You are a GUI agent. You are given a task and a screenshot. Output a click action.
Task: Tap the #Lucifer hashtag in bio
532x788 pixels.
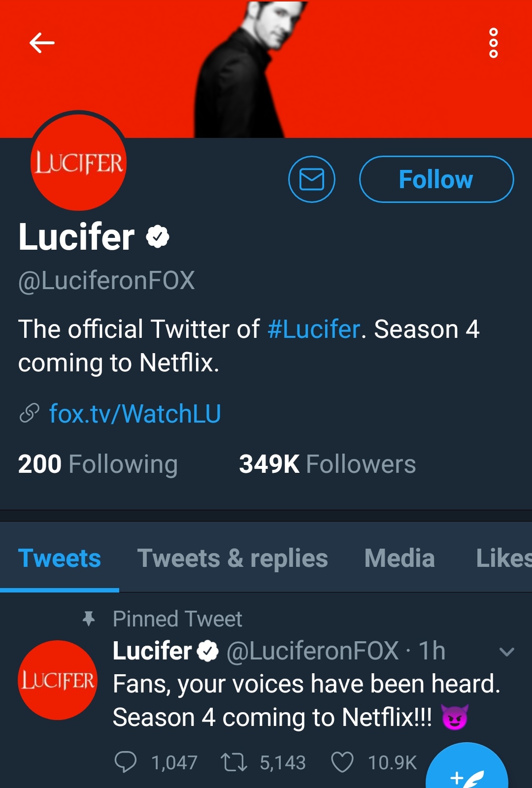314,329
